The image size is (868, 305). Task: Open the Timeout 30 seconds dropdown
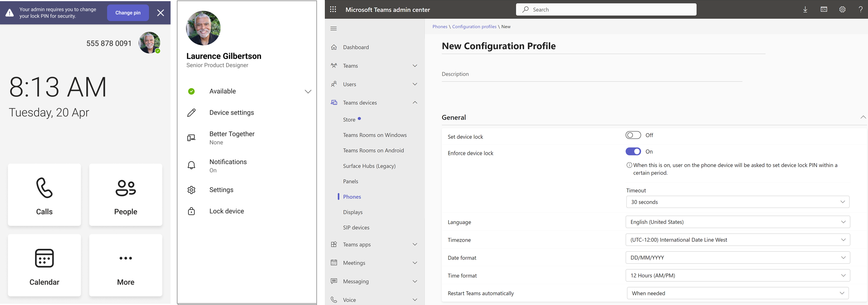[737, 202]
